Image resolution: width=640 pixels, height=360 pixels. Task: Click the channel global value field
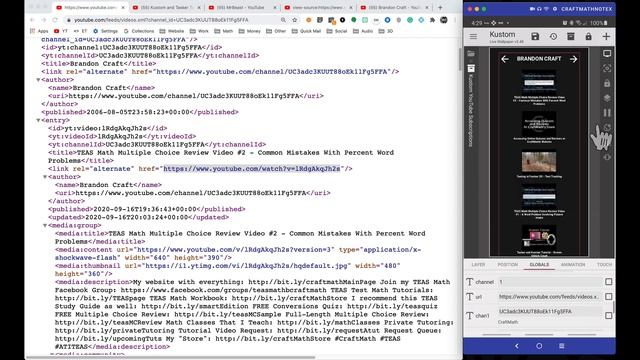point(549,282)
